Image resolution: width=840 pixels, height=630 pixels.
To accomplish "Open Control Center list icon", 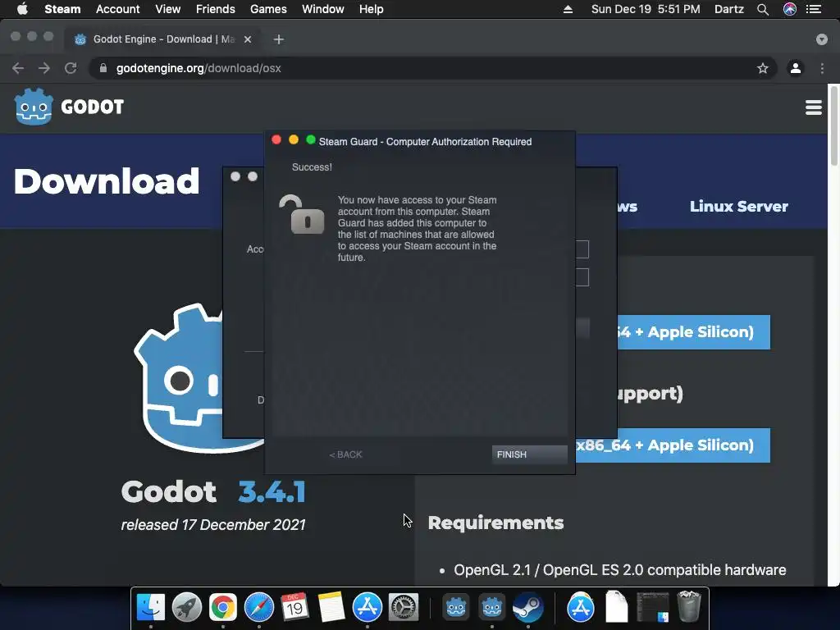I will pyautogui.click(x=814, y=9).
